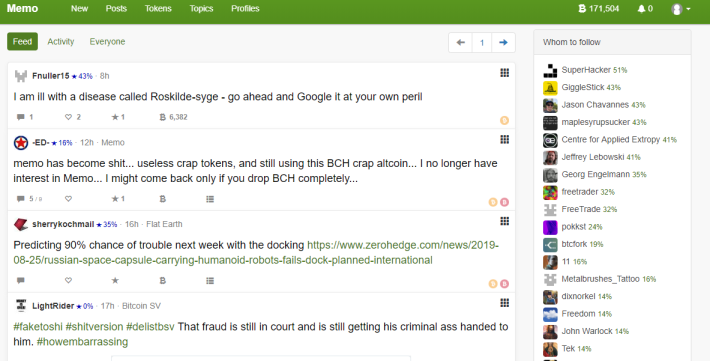Image resolution: width=710 pixels, height=361 pixels.
Task: Go to next page arrow
Action: 504,43
